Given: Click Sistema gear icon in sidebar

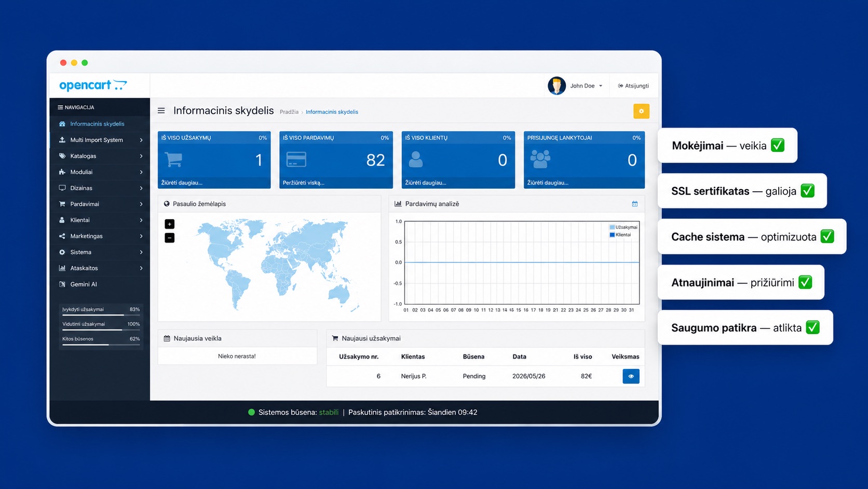Looking at the screenshot, I should coord(62,253).
